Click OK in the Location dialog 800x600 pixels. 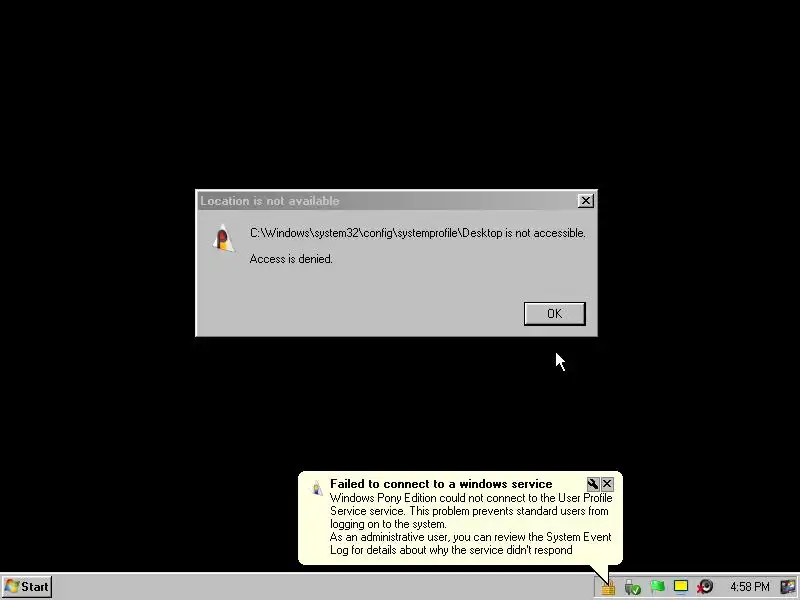tap(555, 313)
